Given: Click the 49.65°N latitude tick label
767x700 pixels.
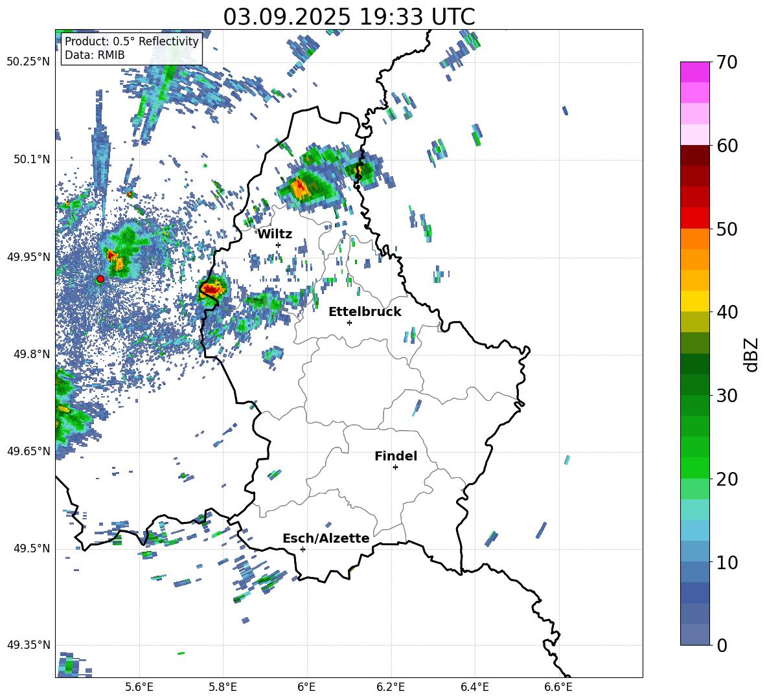Looking at the screenshot, I should 29,451.
